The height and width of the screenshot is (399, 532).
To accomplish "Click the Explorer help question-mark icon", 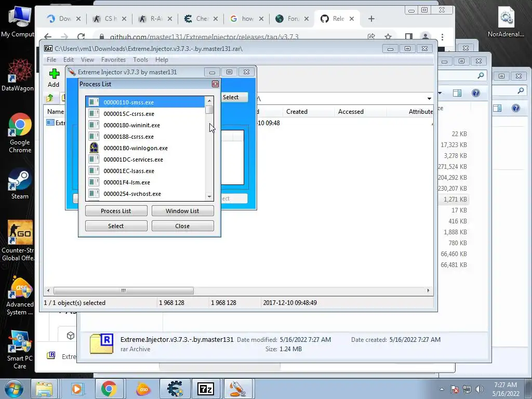I will 476,93.
